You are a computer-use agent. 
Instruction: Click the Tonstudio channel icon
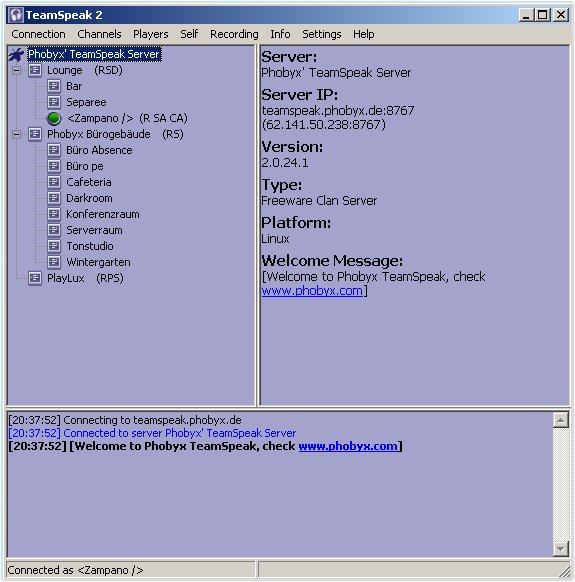pyautogui.click(x=54, y=246)
